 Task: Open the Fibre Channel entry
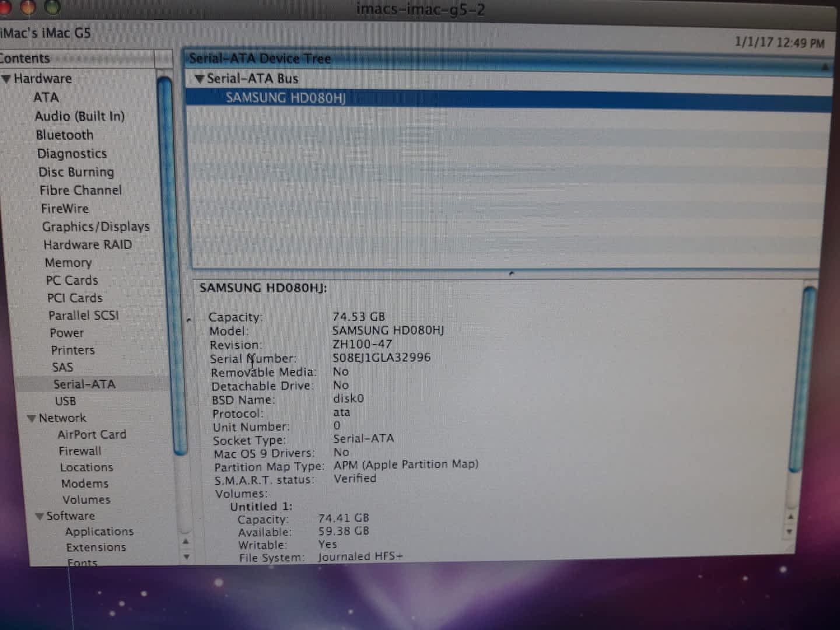pos(81,190)
